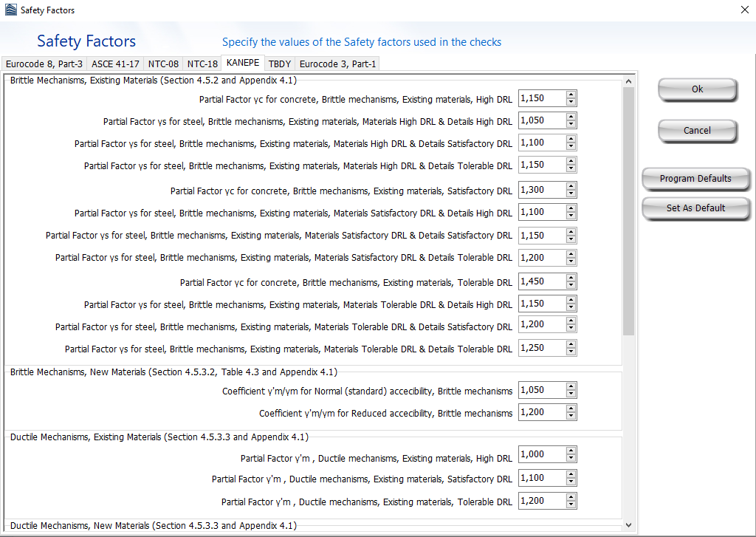
Task: Decrease ductile γ'm Tolerable DRL stepper
Action: click(x=571, y=504)
